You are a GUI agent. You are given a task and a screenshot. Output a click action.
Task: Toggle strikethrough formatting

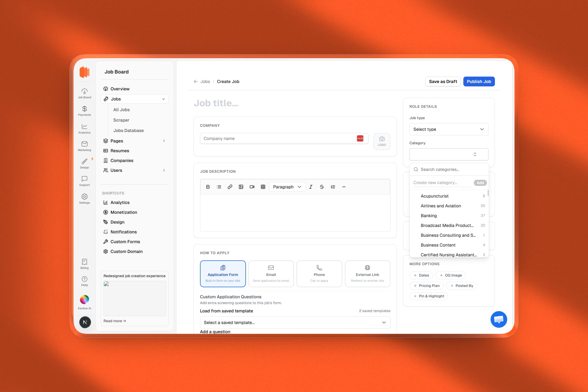coord(322,187)
